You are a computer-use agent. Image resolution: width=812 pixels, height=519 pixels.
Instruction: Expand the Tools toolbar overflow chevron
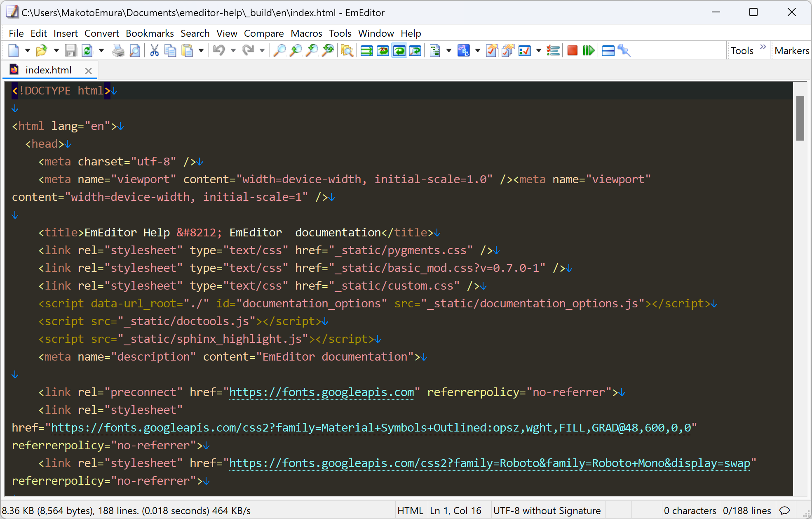763,47
